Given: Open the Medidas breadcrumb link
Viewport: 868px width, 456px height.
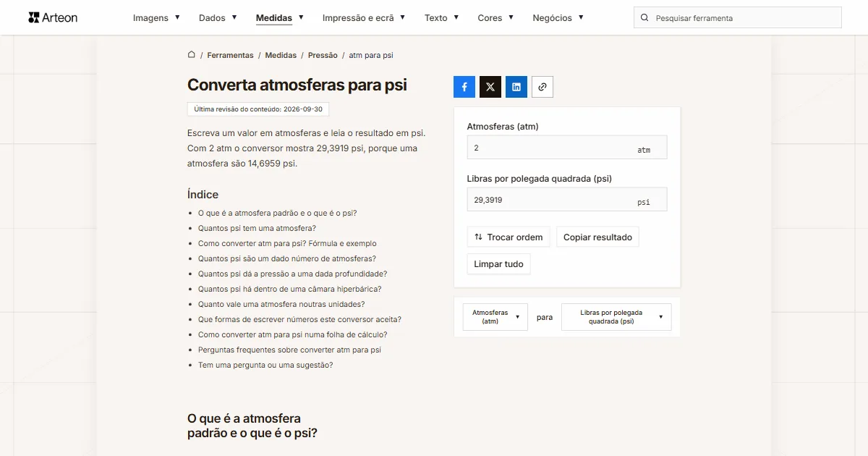Looking at the screenshot, I should 281,55.
